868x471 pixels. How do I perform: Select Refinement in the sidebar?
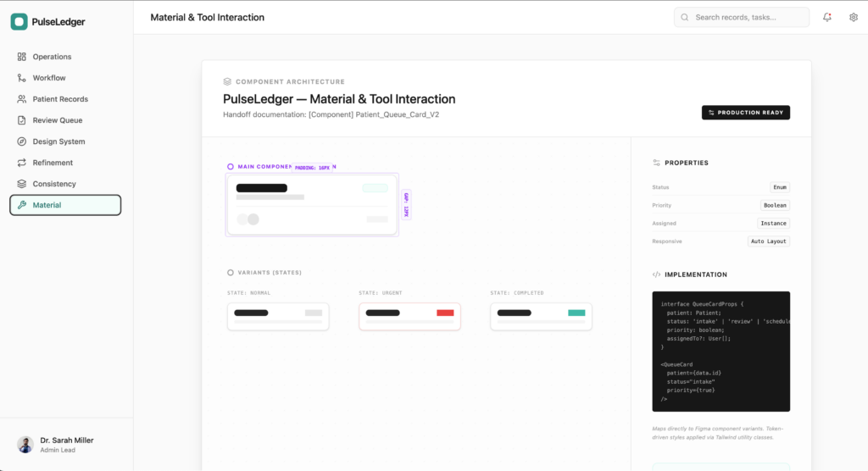point(65,163)
